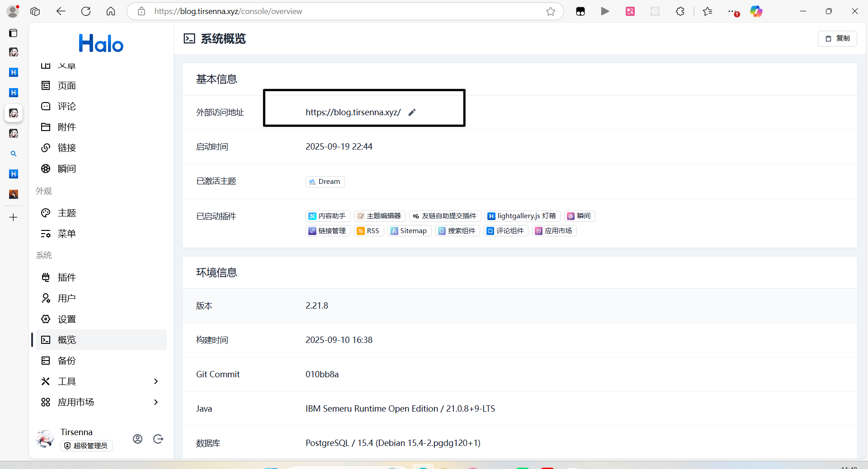
Task: Click the browser address bar URL
Action: (x=228, y=11)
